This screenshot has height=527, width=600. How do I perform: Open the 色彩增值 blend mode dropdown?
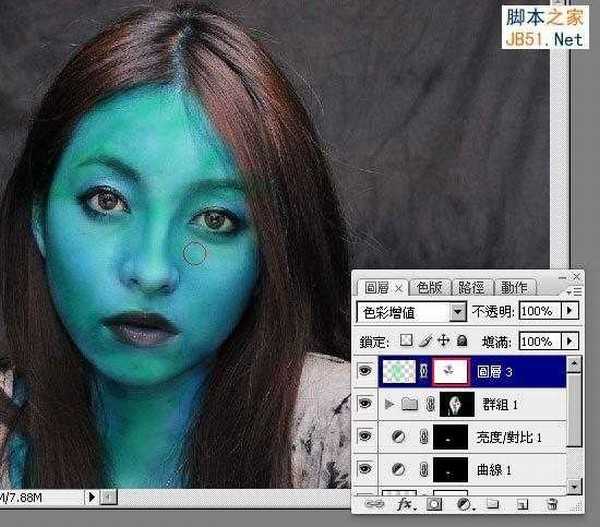(458, 312)
